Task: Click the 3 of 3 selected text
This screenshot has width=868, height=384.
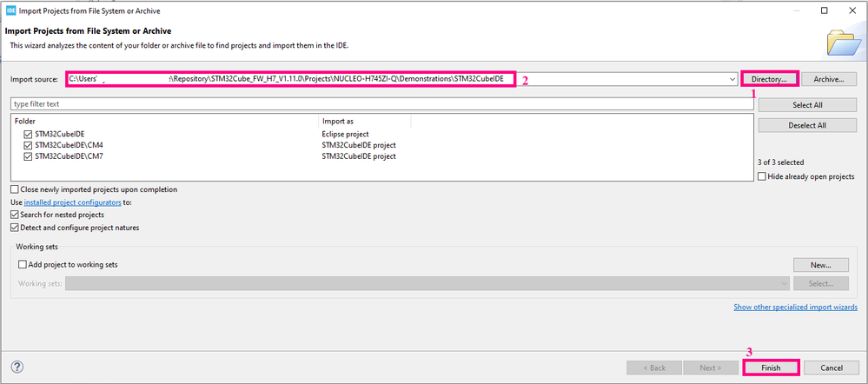Action: point(780,162)
